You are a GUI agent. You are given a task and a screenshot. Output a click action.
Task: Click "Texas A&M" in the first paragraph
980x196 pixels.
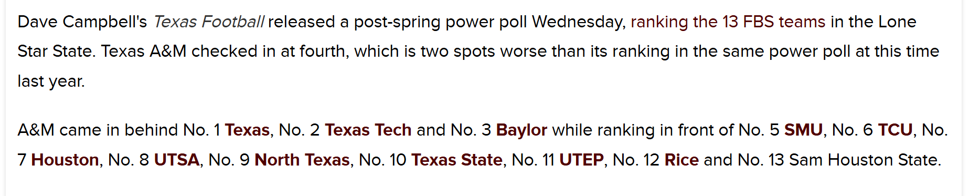coord(144,51)
